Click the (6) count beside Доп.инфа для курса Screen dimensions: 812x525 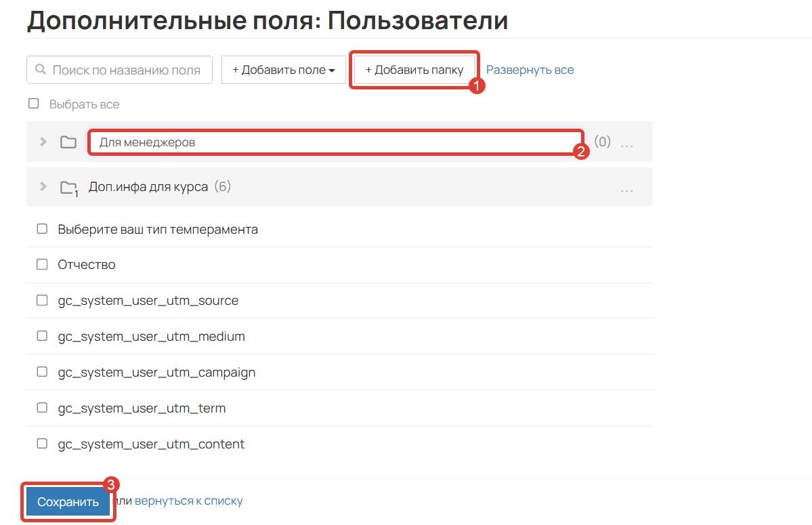(x=223, y=186)
